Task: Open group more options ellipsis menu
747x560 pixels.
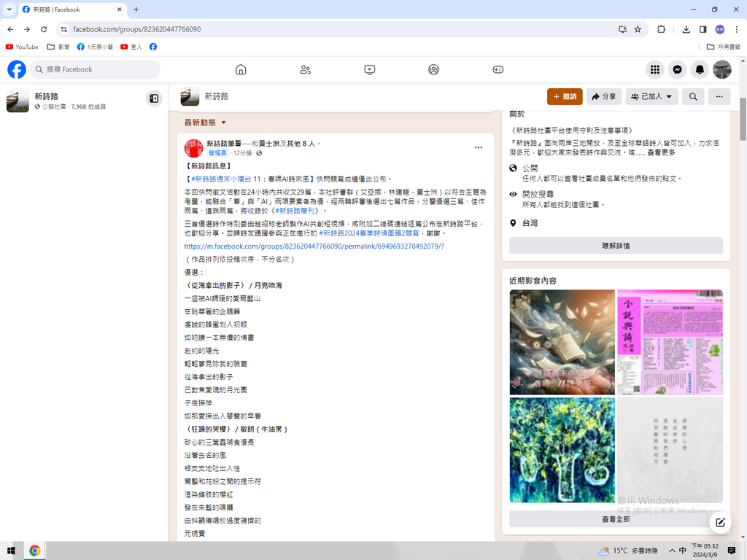Action: coord(719,96)
